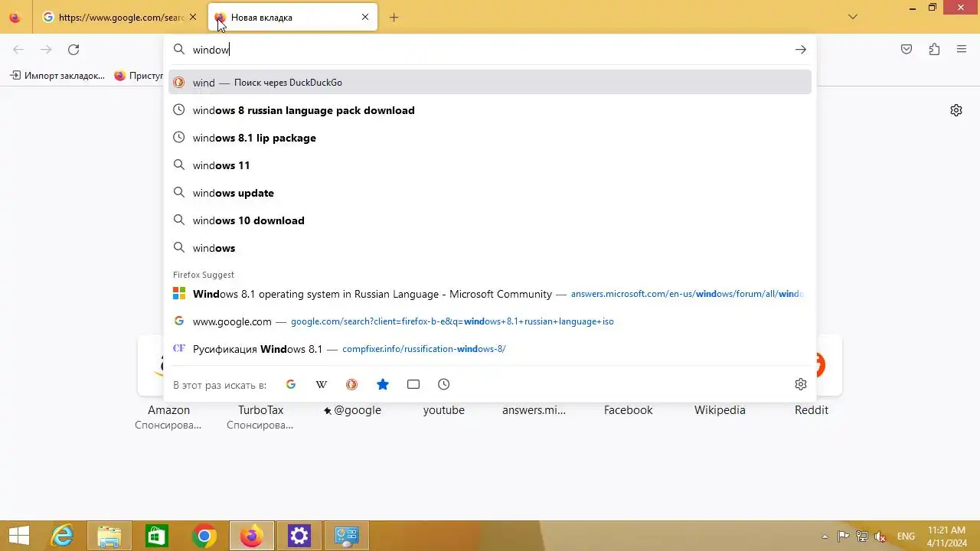
Task: Show hidden tray icons arrow
Action: (825, 536)
